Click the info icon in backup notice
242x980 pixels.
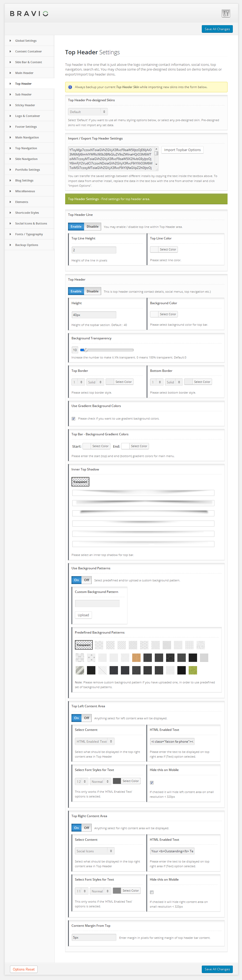(70, 87)
